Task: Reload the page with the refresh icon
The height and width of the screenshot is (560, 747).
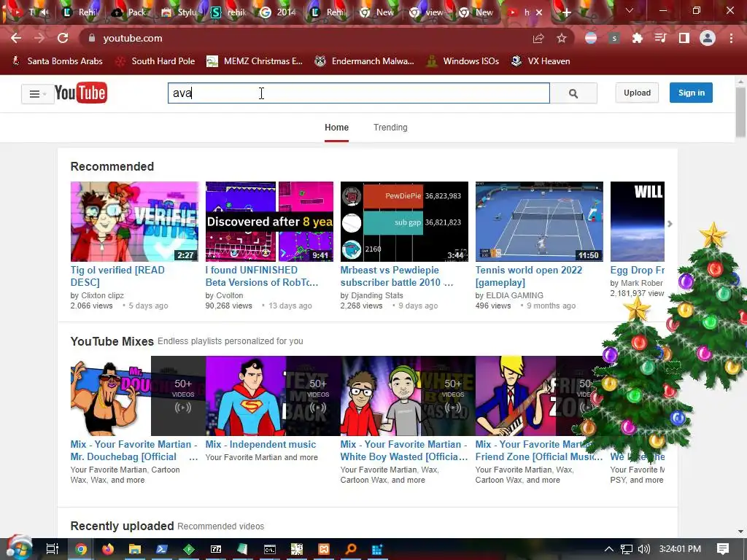Action: tap(63, 38)
